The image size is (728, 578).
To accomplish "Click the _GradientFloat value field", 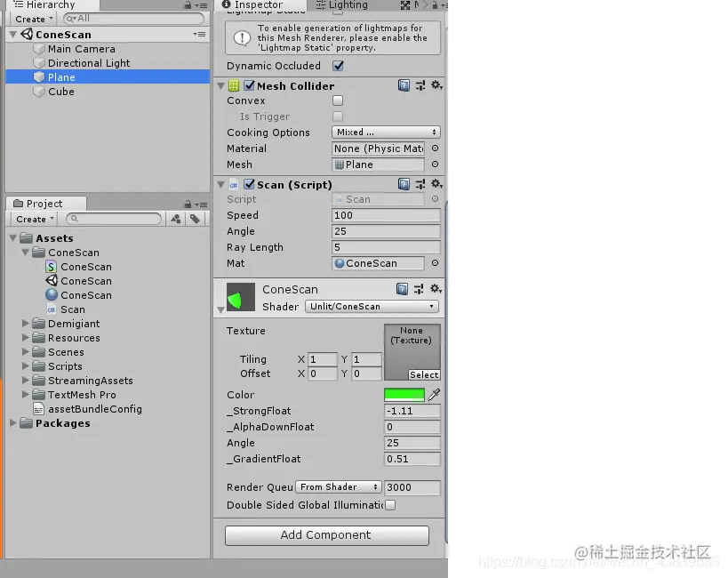I will tap(412, 459).
